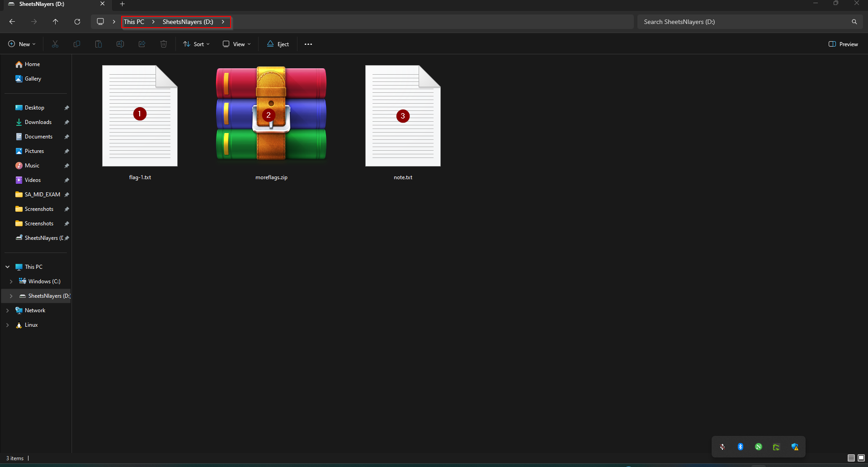The height and width of the screenshot is (467, 868).
Task: Click the Refresh icon in the navigation bar
Action: tap(77, 22)
